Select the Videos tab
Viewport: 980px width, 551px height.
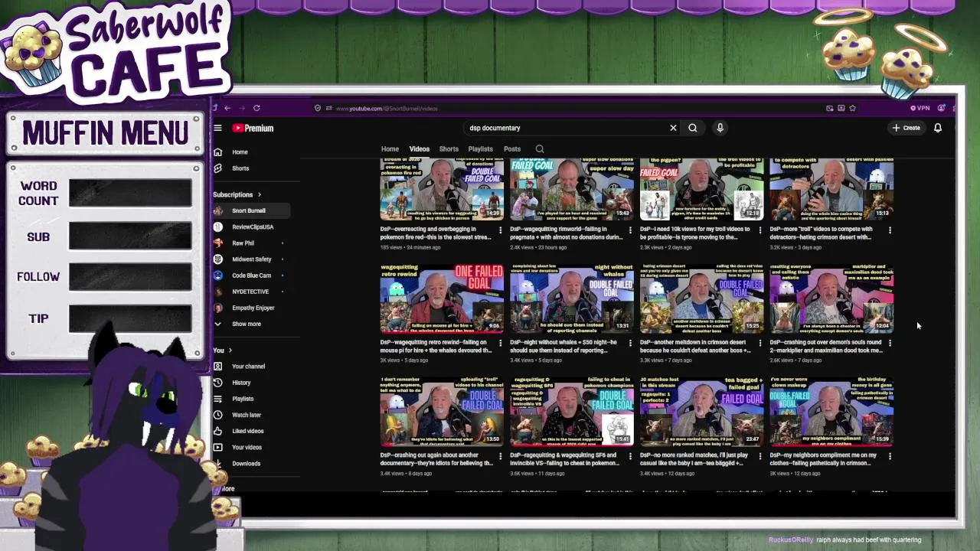(419, 149)
